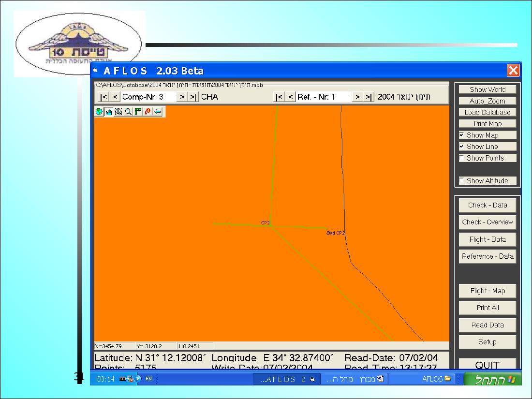Select the red info identify tool
The width and height of the screenshot is (532, 399).
(x=148, y=112)
